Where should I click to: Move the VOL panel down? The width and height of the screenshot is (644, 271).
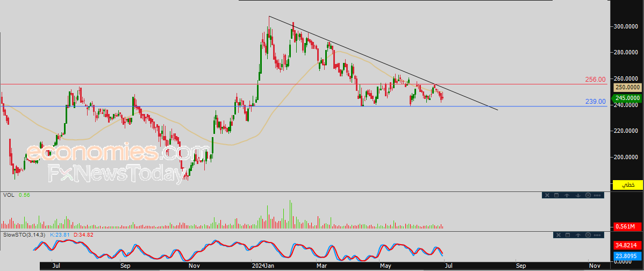tap(578, 195)
